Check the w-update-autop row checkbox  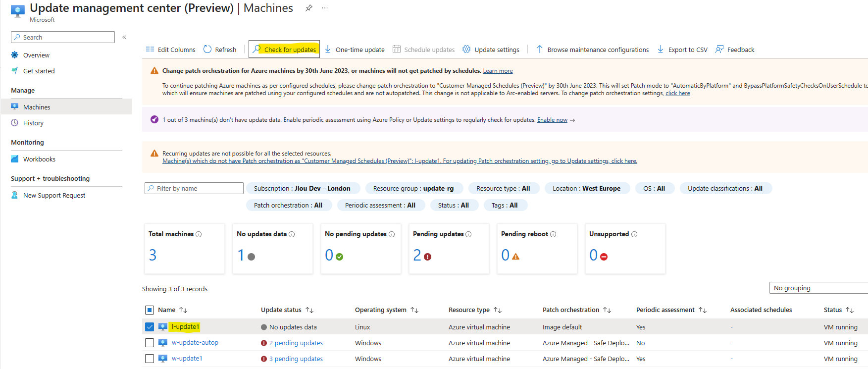click(150, 343)
